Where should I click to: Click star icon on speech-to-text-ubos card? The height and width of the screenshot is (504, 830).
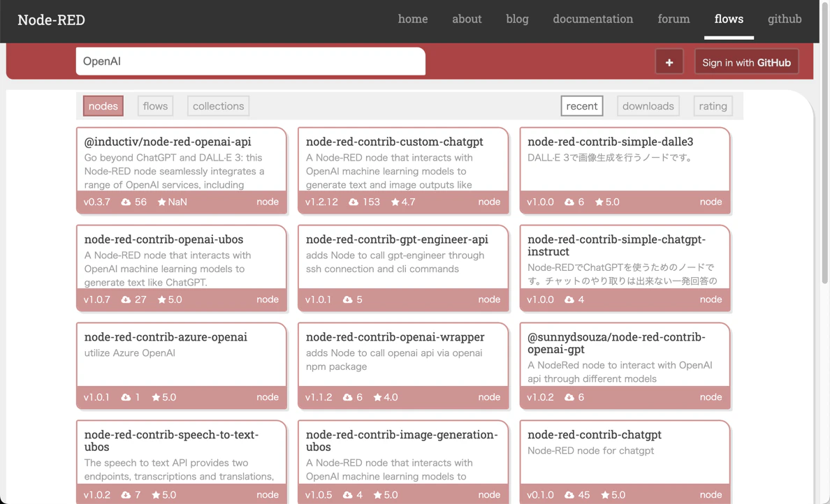coord(156,495)
